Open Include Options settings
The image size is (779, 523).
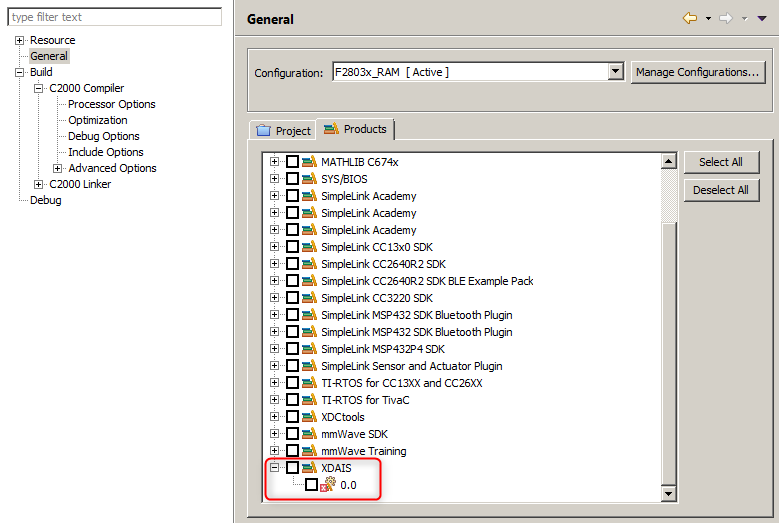(106, 152)
